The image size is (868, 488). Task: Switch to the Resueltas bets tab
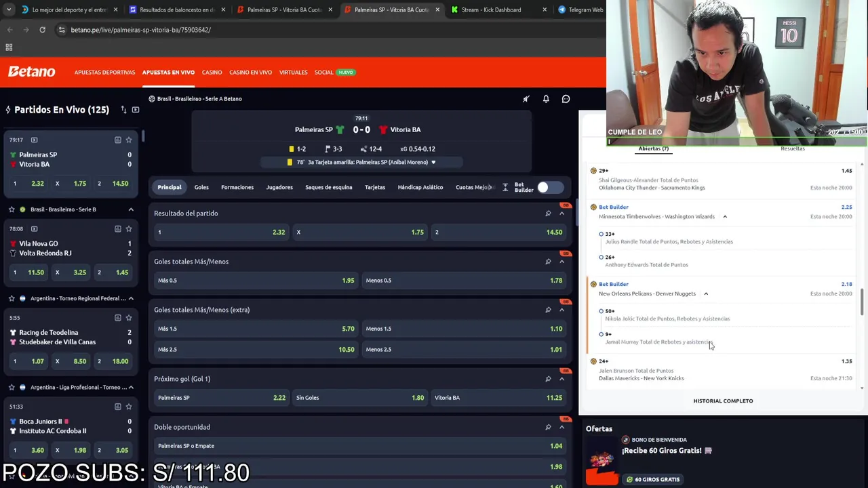point(792,148)
